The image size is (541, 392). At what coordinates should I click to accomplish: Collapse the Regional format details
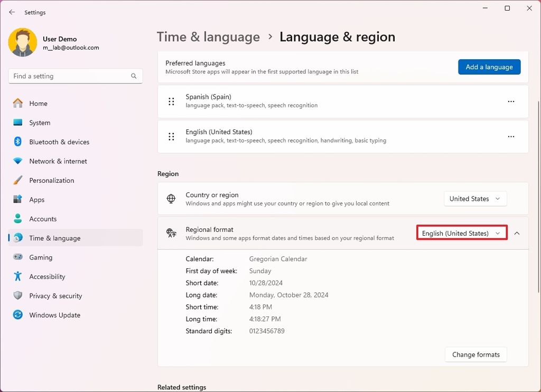pyautogui.click(x=517, y=232)
